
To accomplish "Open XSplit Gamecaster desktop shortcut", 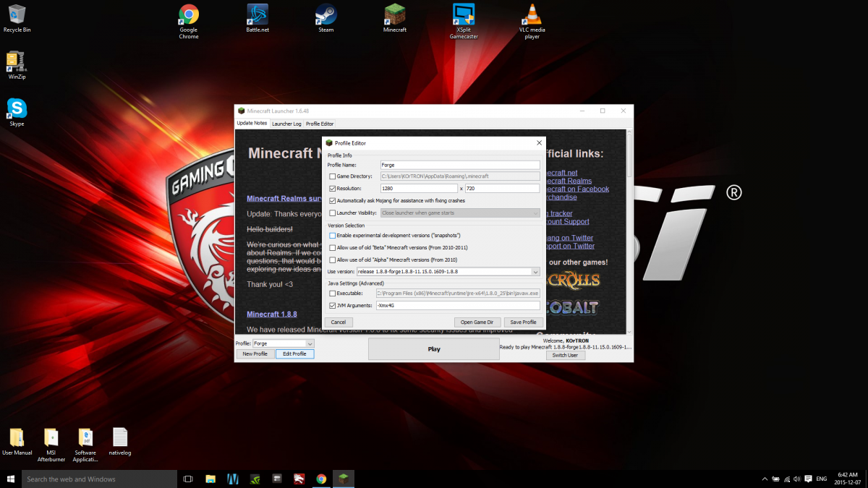I will click(x=464, y=22).
